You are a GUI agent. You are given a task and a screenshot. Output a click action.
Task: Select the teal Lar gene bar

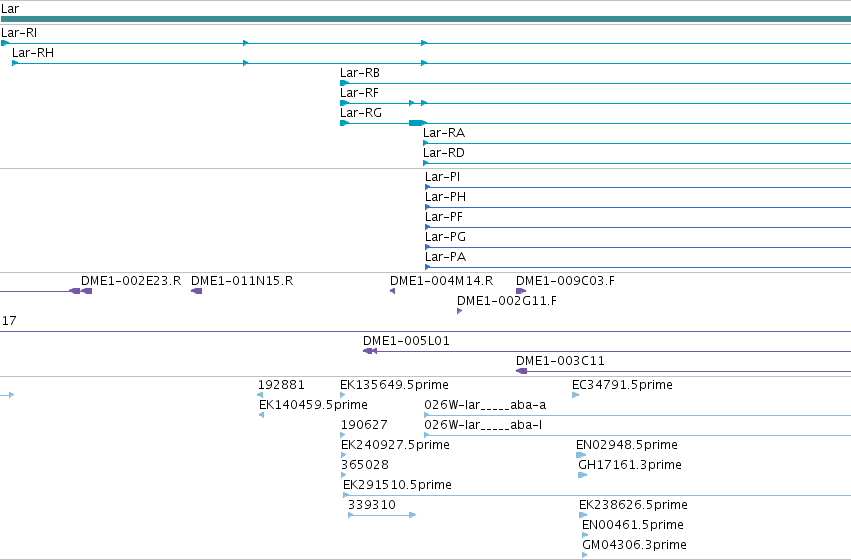pyautogui.click(x=426, y=19)
